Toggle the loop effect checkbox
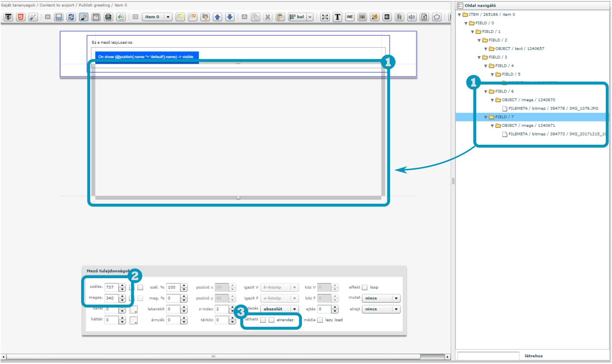This screenshot has width=612, height=364. pos(365,288)
